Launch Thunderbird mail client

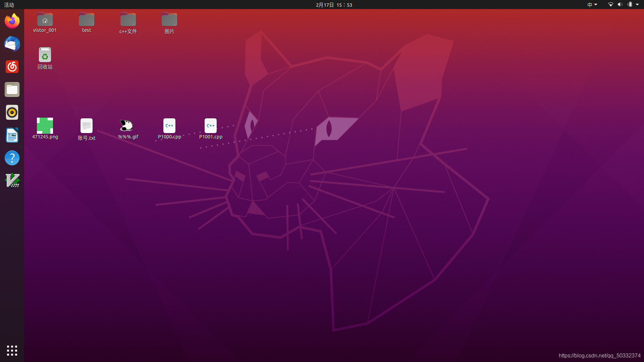coord(12,44)
